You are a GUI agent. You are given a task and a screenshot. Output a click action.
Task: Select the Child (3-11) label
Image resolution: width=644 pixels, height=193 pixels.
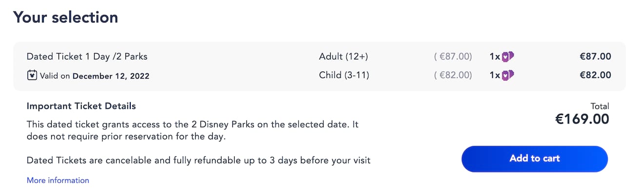coord(344,75)
